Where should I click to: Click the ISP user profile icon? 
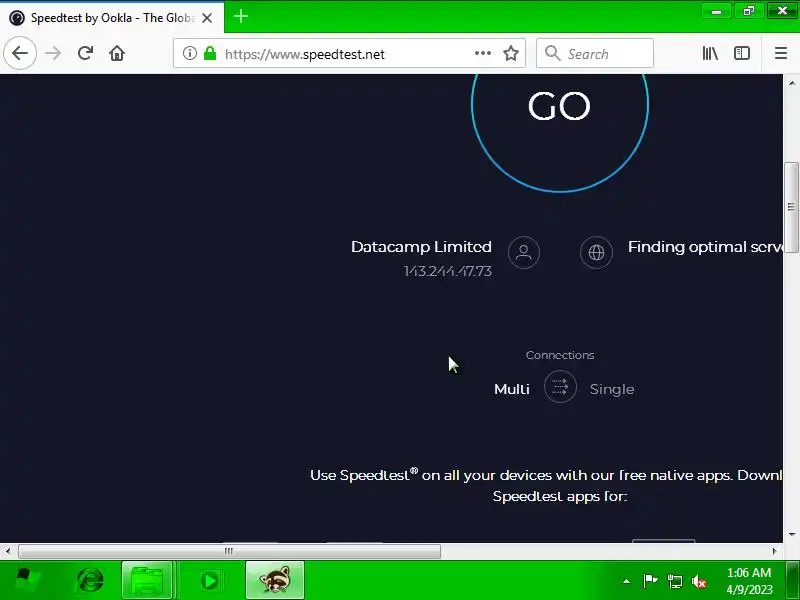coord(523,253)
